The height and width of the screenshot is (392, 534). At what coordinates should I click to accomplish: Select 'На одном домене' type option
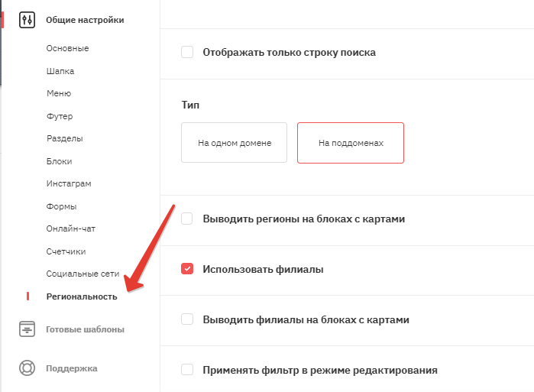(x=235, y=143)
